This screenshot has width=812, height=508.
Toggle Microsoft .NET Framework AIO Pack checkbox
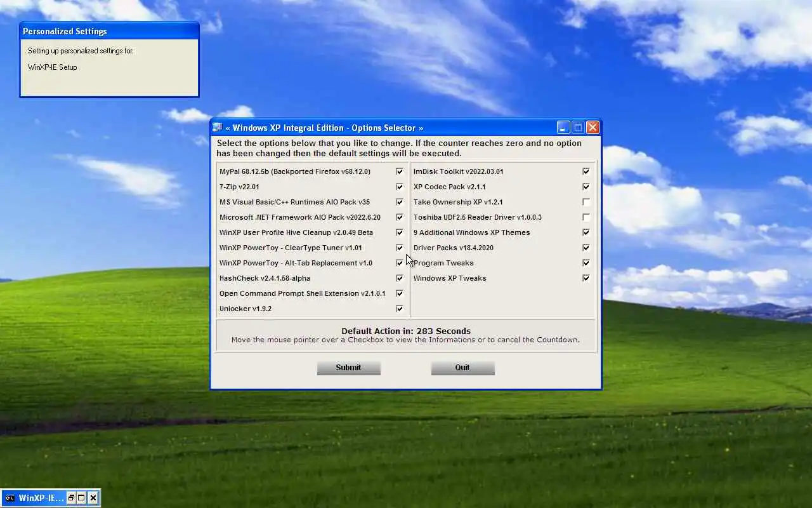(400, 217)
